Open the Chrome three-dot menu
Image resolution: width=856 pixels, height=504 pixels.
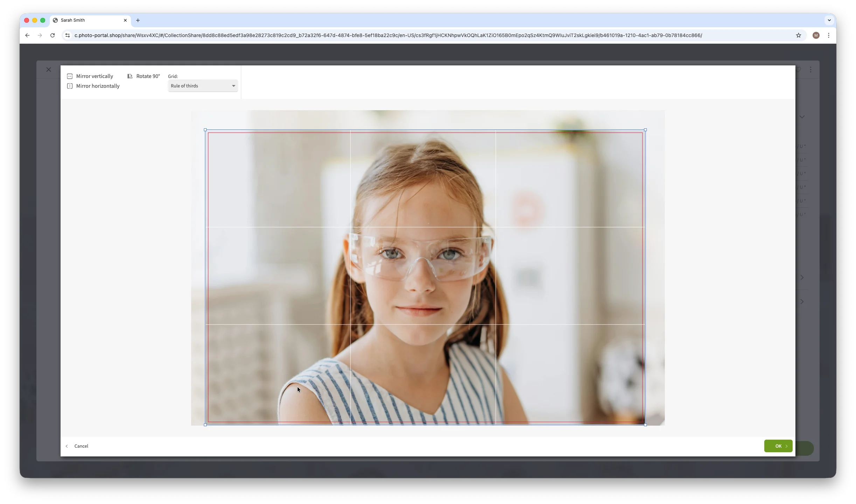(828, 35)
